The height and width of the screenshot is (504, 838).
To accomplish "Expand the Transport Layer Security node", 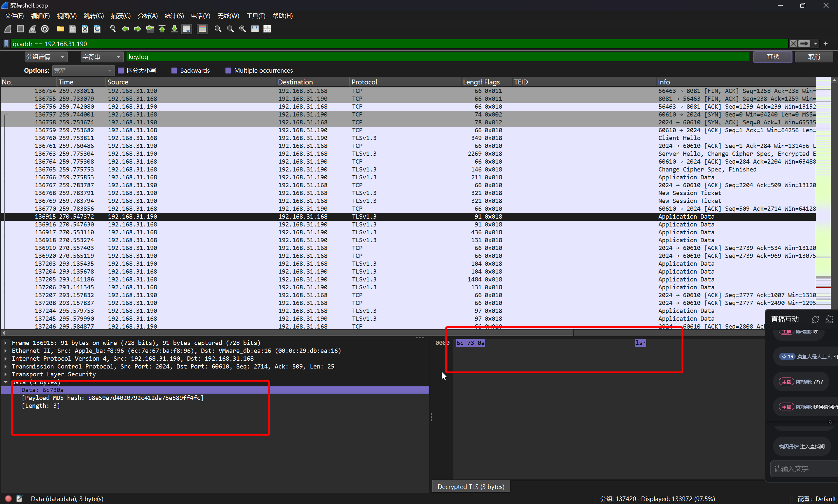I will click(6, 374).
